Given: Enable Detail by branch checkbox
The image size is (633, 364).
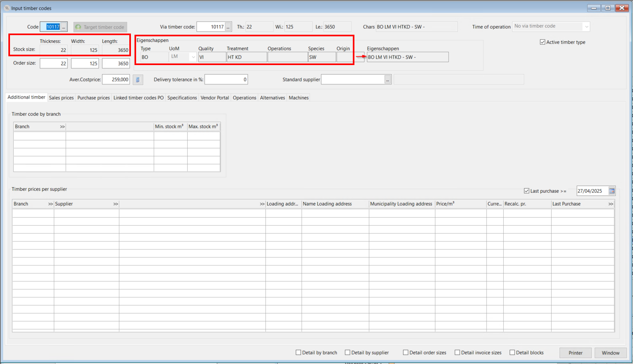Looking at the screenshot, I should coord(298,352).
